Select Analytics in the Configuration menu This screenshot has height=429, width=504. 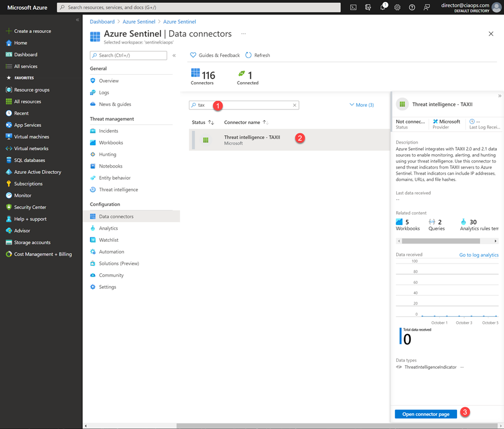tap(108, 228)
